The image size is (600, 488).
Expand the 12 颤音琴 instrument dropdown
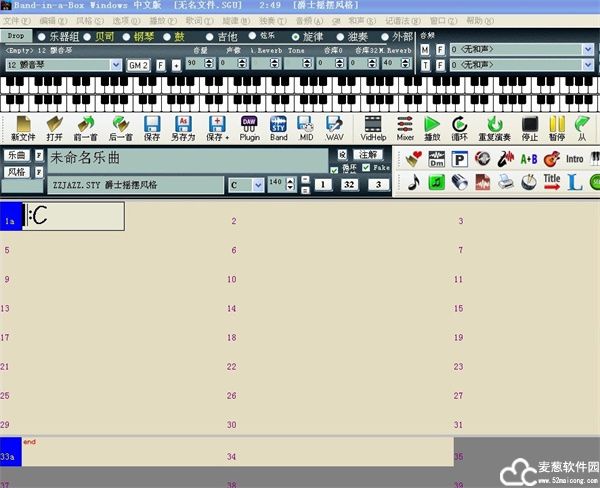[x=116, y=65]
